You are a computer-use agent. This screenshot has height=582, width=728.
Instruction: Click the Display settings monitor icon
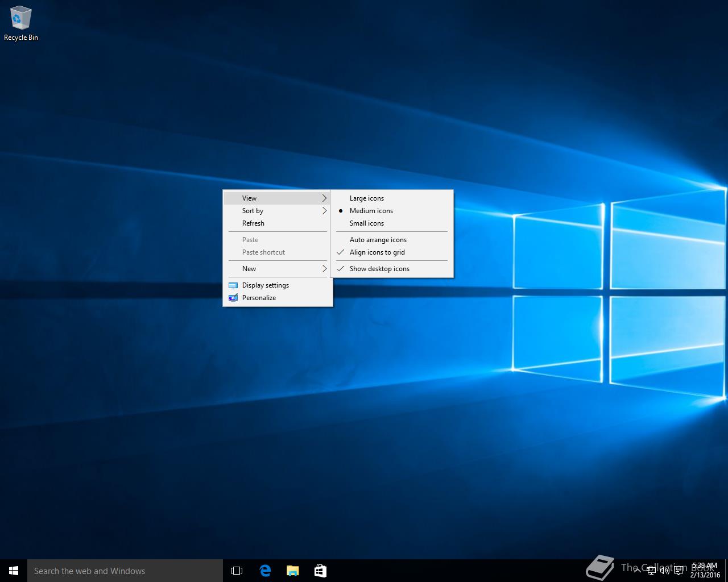(233, 285)
